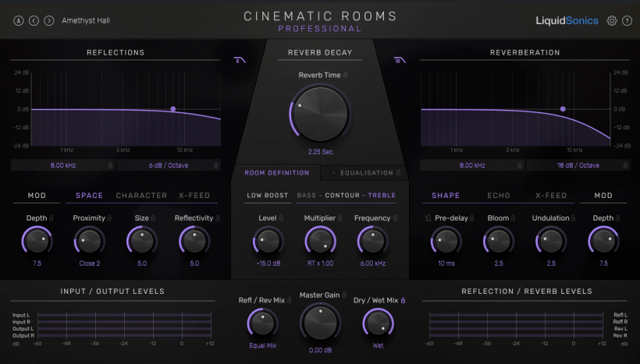
Task: Go to the next preset arrow
Action: [49, 20]
